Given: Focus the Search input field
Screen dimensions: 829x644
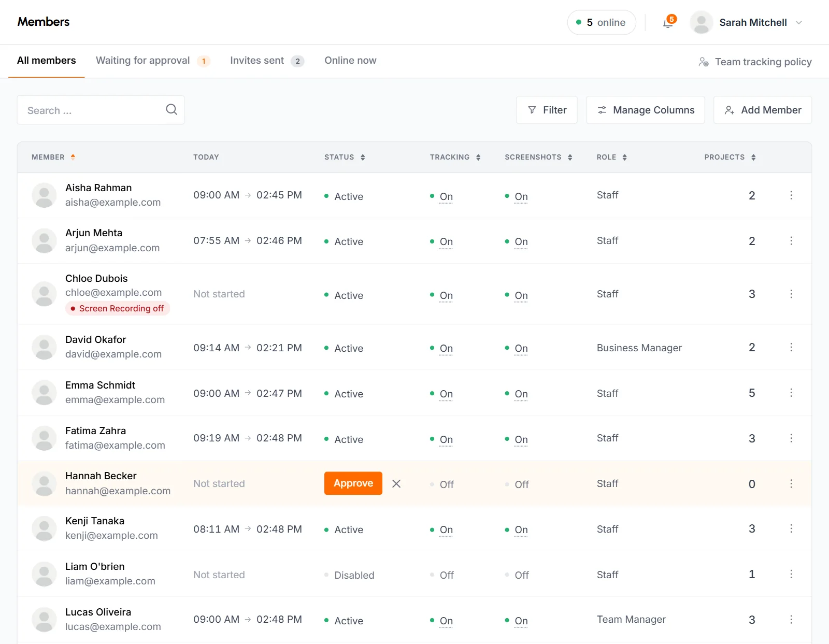Looking at the screenshot, I should (x=101, y=110).
